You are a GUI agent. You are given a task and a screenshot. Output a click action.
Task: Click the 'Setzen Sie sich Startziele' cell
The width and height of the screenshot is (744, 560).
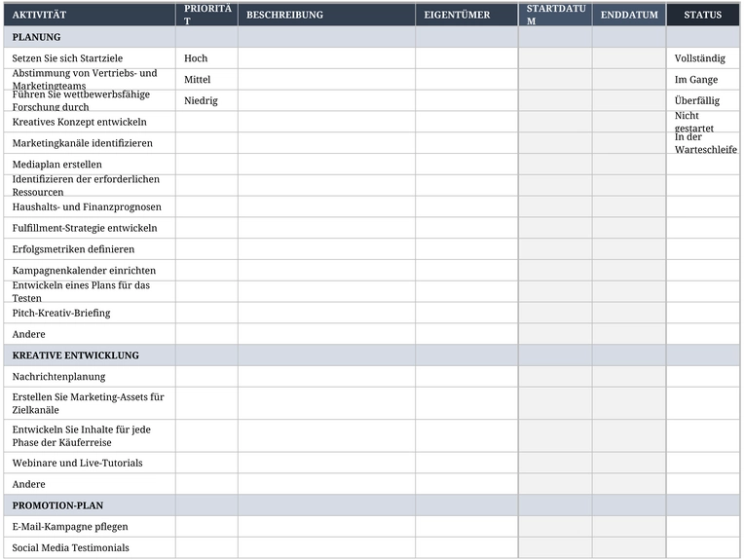pos(90,58)
